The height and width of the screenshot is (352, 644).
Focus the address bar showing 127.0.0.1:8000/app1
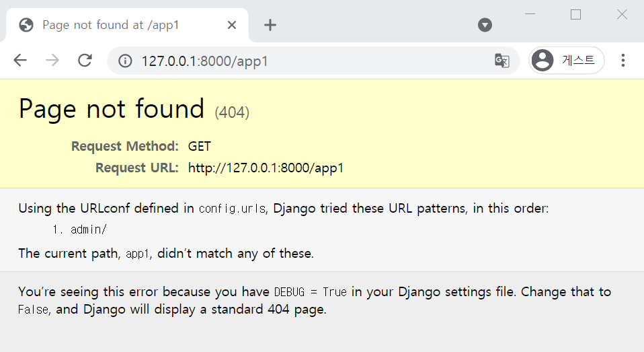point(312,61)
